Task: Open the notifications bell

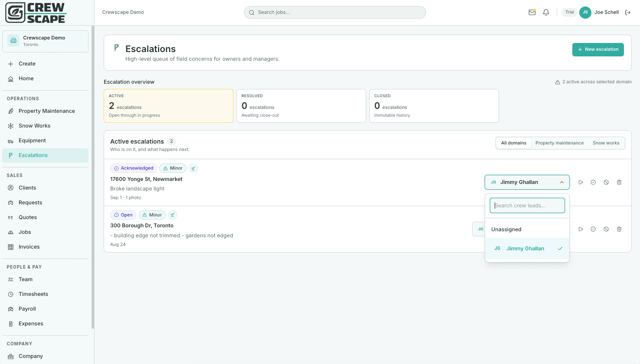Action: click(x=546, y=12)
